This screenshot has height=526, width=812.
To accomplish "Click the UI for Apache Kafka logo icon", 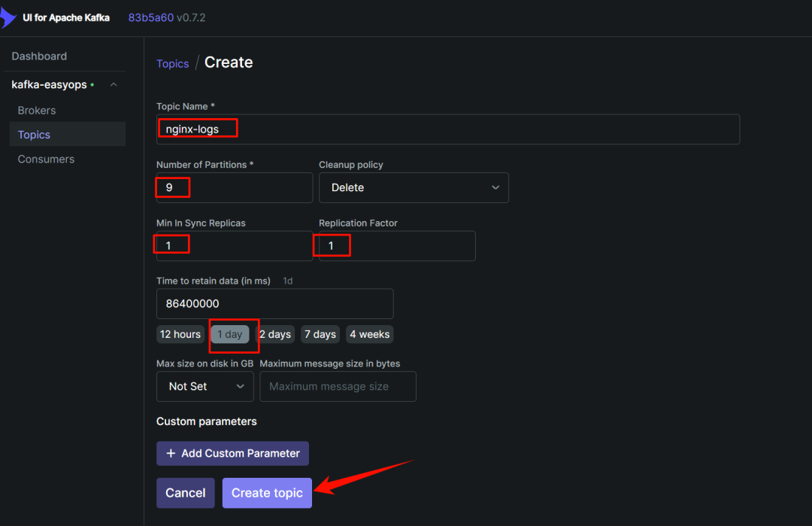I will [8, 17].
